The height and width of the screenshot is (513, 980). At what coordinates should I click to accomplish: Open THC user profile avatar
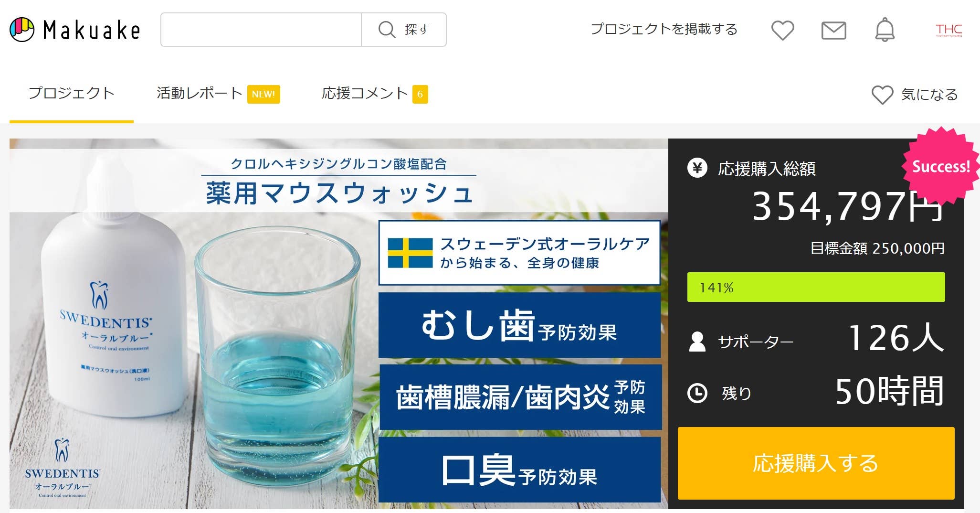pyautogui.click(x=948, y=30)
